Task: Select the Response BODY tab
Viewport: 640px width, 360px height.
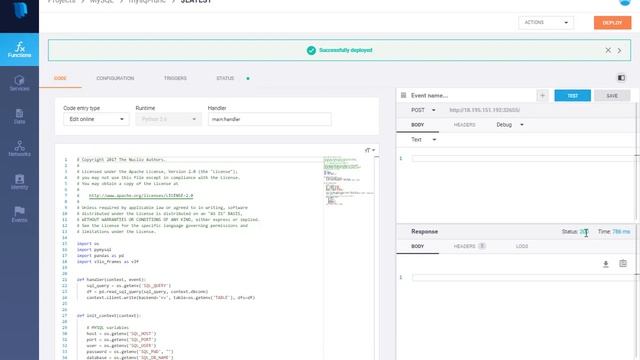Action: click(x=417, y=247)
